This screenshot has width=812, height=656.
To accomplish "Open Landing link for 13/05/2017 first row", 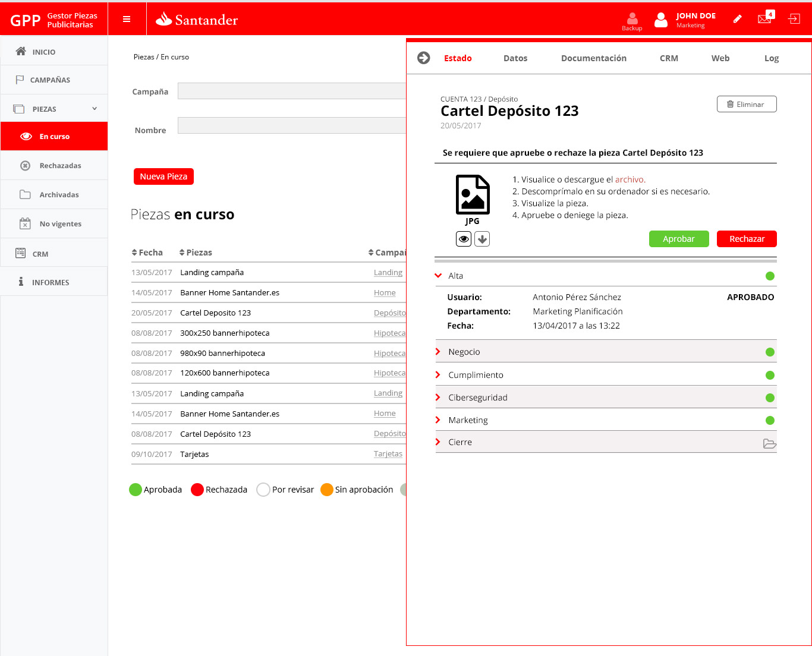I will [x=388, y=272].
